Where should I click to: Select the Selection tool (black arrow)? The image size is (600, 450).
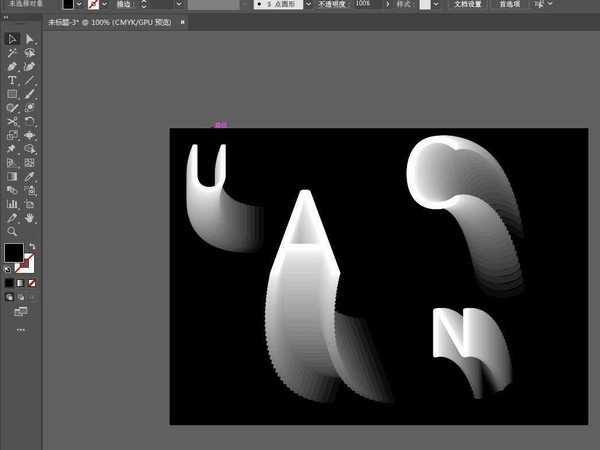tap(12, 39)
